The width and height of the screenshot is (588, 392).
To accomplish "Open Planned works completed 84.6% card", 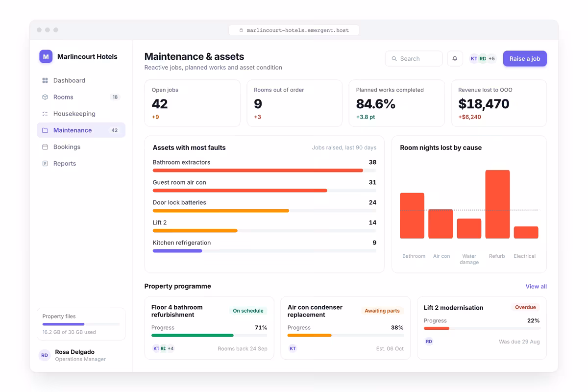I will 397,103.
